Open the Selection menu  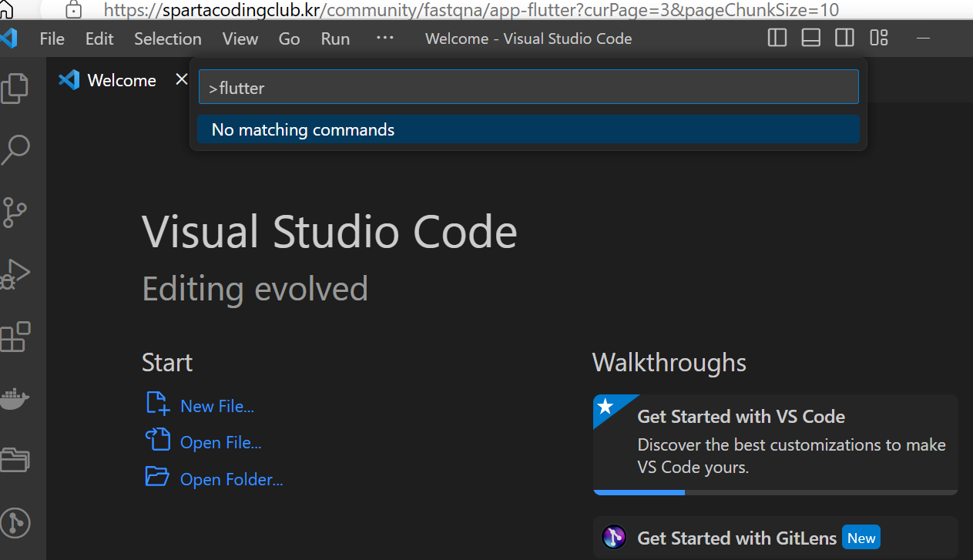[x=168, y=39]
